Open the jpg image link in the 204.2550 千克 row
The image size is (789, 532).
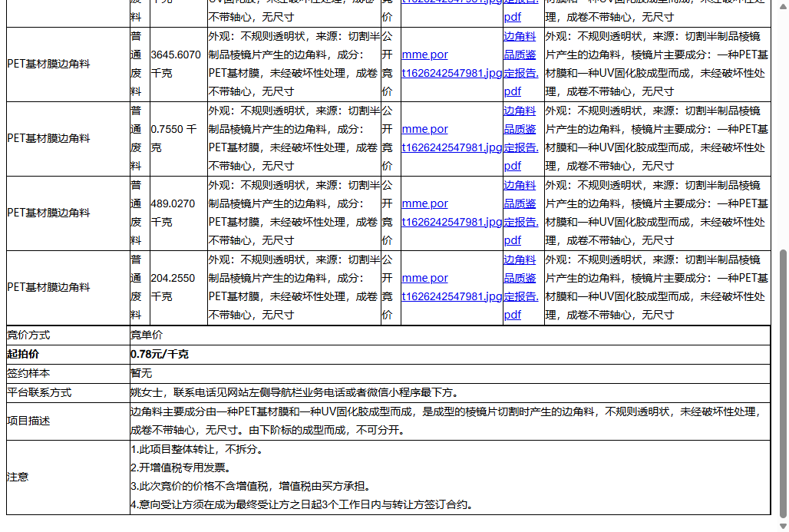[x=451, y=287]
